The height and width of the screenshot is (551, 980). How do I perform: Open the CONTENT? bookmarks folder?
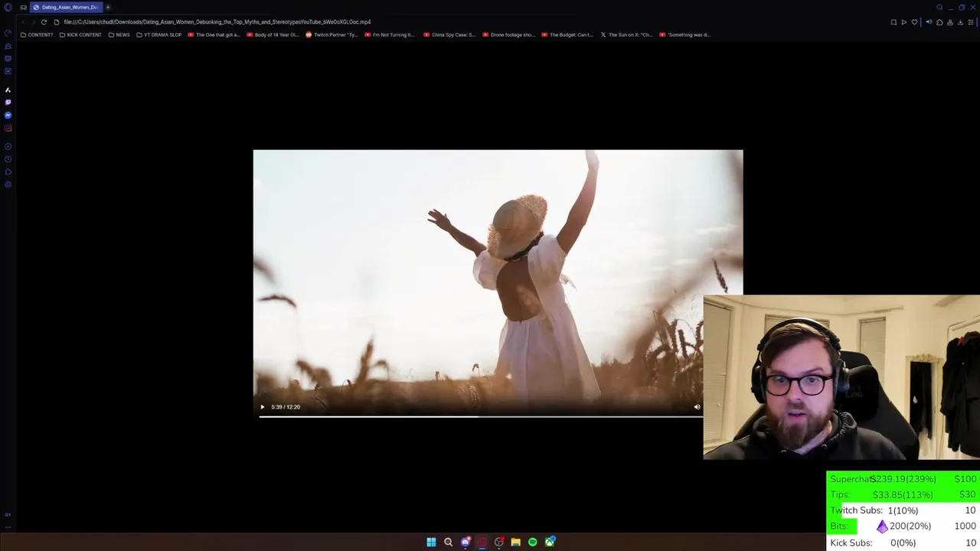pos(37,34)
